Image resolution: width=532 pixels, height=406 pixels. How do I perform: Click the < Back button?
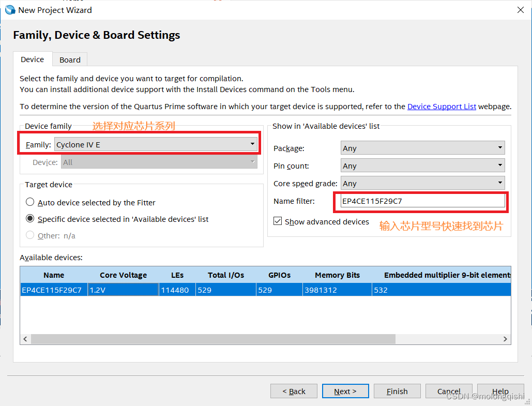[294, 391]
